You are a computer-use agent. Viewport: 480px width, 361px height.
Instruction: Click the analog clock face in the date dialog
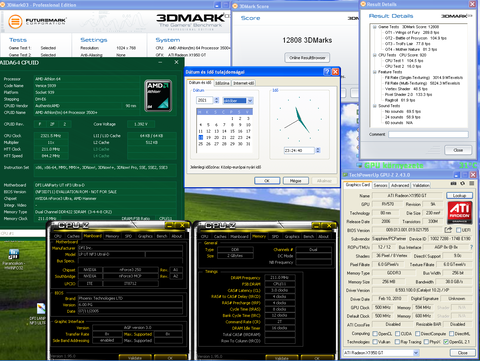[299, 119]
